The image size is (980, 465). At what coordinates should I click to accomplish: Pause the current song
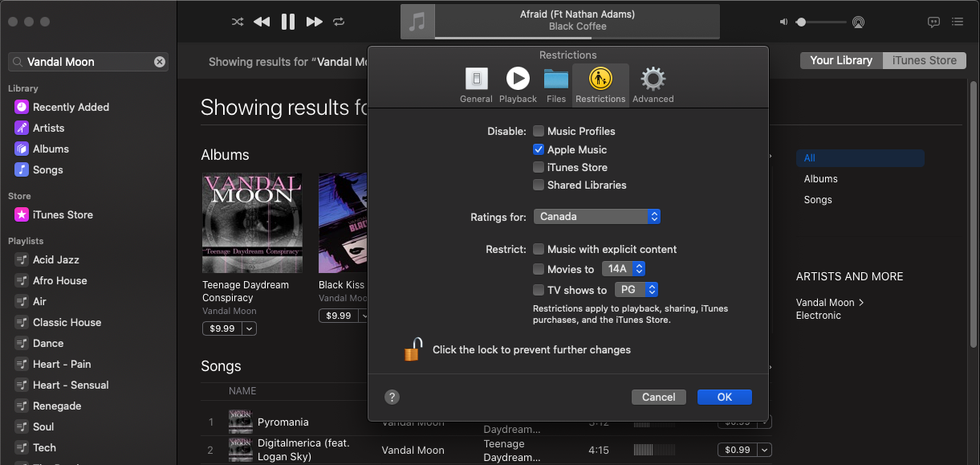(x=288, y=22)
